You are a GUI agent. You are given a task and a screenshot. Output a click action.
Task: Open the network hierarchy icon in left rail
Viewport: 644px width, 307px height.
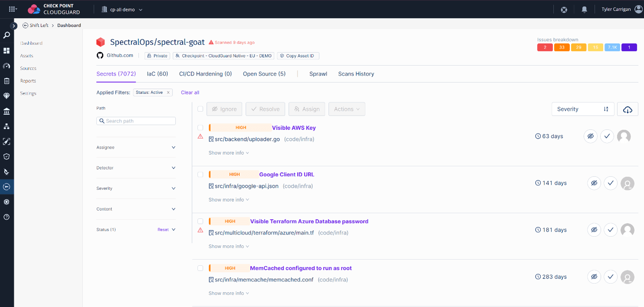[7, 126]
